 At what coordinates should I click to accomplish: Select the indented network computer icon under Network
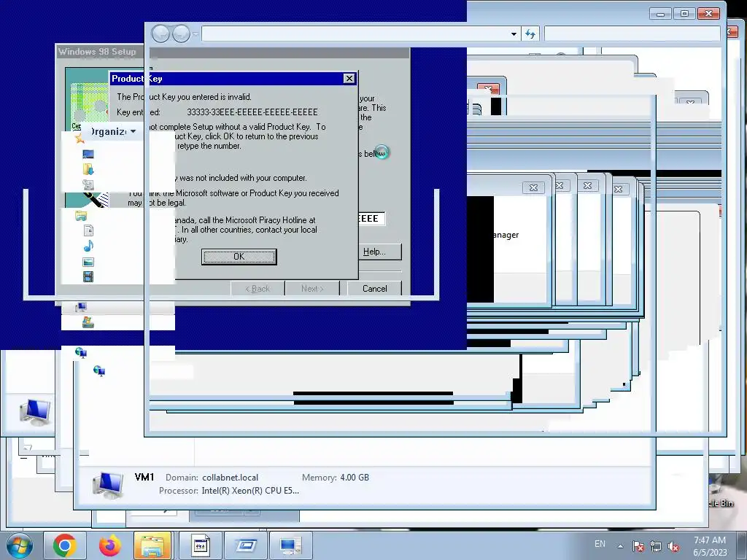pyautogui.click(x=99, y=371)
